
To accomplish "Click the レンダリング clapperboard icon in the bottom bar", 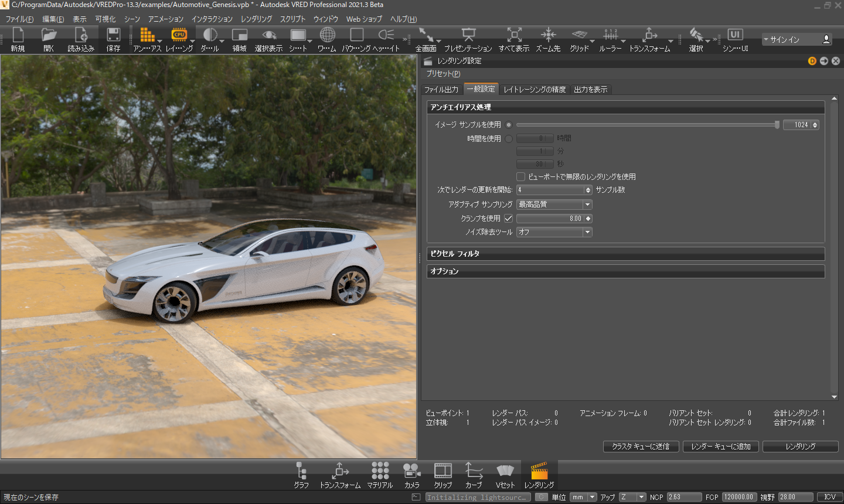I will tap(539, 471).
